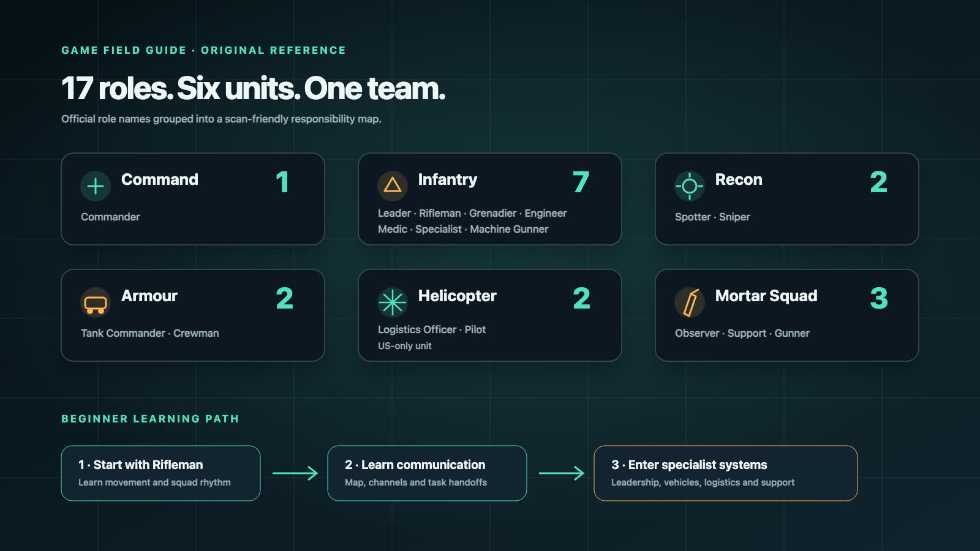This screenshot has width=980, height=551.
Task: Open the Command unit card title
Action: click(160, 179)
